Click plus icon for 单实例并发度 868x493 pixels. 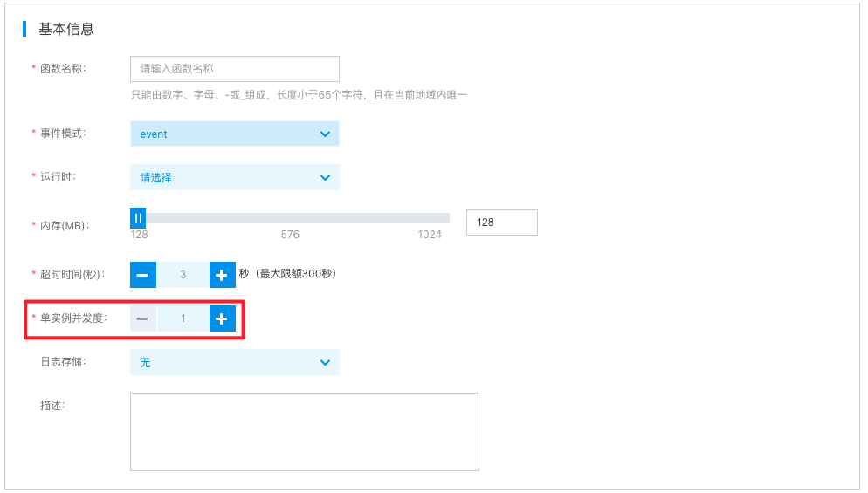point(222,318)
